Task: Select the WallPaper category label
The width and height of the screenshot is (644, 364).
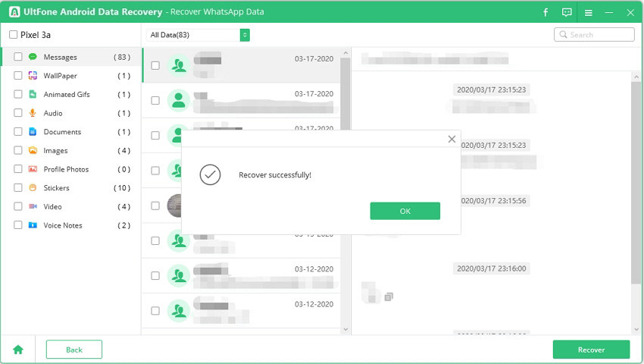Action: pos(61,76)
